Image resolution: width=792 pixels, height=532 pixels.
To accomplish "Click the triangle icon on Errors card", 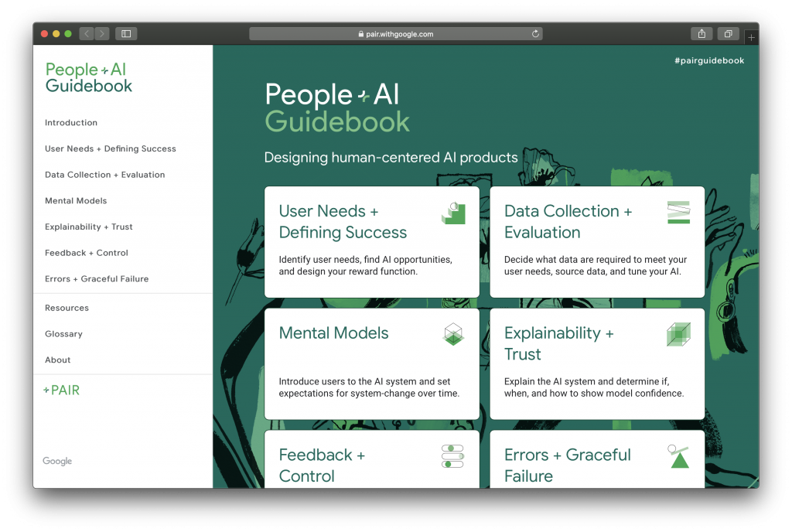I will pyautogui.click(x=678, y=456).
